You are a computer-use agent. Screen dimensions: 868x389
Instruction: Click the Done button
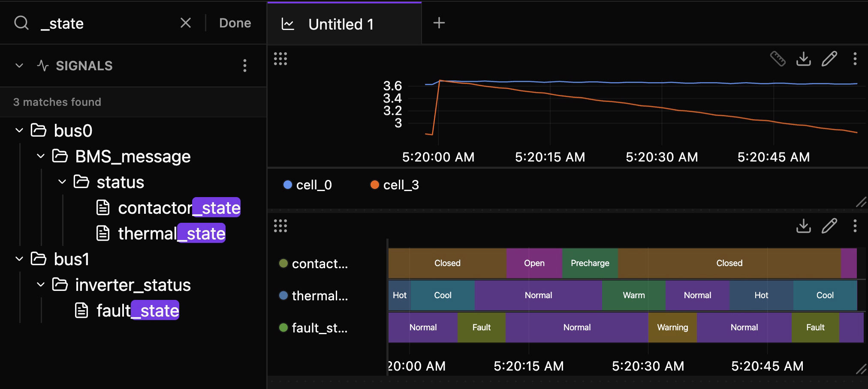pos(235,23)
